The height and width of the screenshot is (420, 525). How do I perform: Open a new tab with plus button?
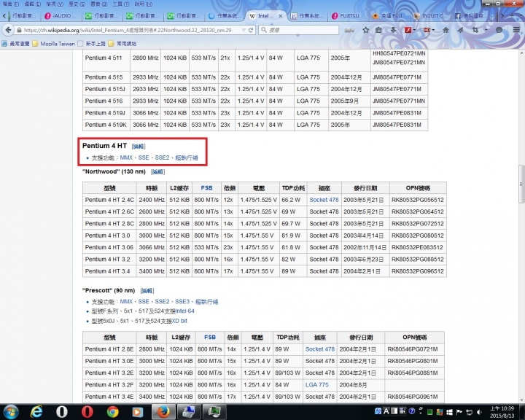coord(512,15)
